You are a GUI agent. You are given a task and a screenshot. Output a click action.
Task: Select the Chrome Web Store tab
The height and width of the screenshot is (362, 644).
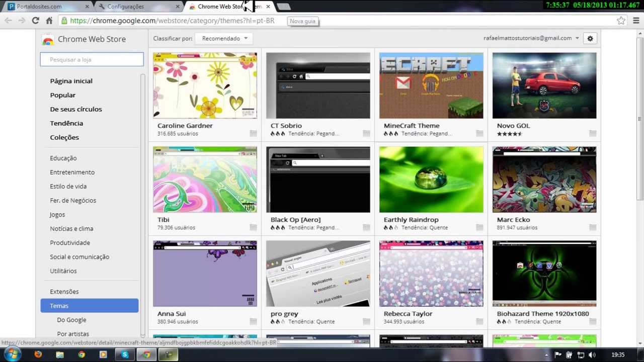(229, 7)
